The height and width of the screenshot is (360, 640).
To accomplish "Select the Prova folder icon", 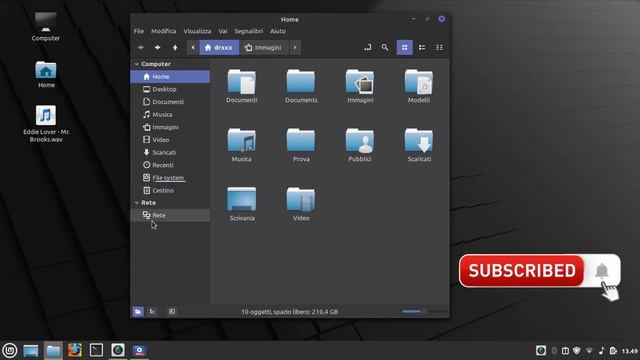I will pyautogui.click(x=301, y=141).
